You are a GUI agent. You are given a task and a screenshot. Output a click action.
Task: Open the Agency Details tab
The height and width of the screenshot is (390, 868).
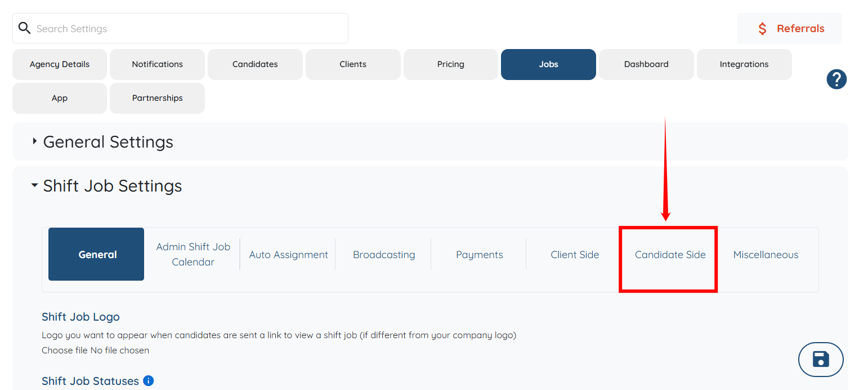click(x=60, y=64)
